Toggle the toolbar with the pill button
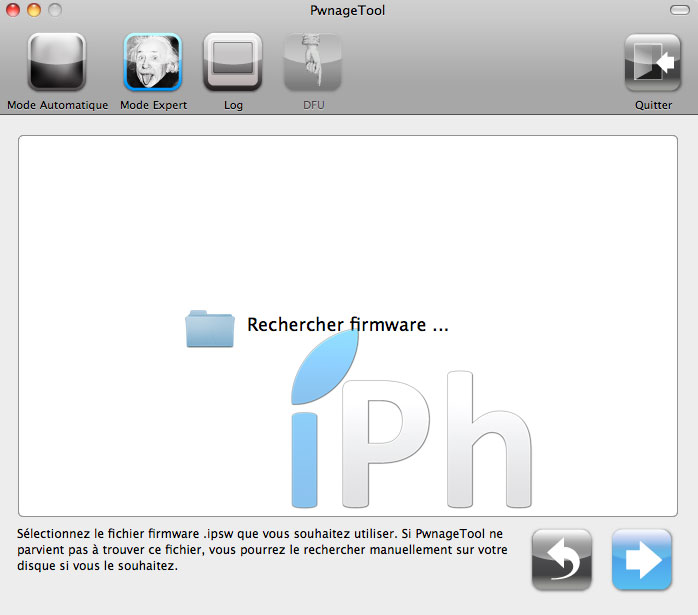Viewport: 698px width, 615px height. point(678,10)
